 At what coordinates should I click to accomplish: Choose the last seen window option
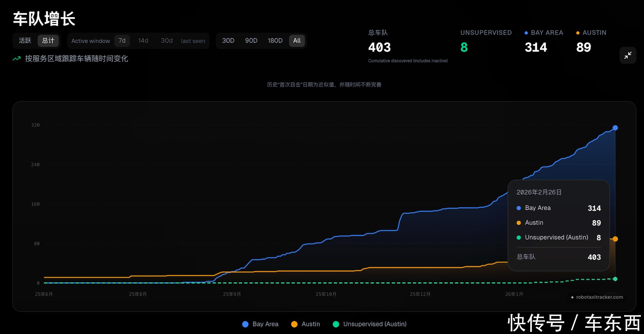click(x=193, y=41)
